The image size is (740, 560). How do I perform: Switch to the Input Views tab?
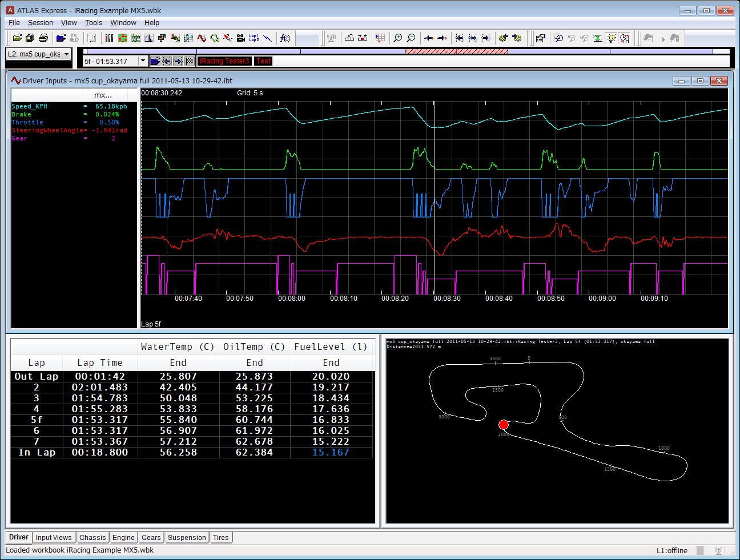click(x=54, y=538)
